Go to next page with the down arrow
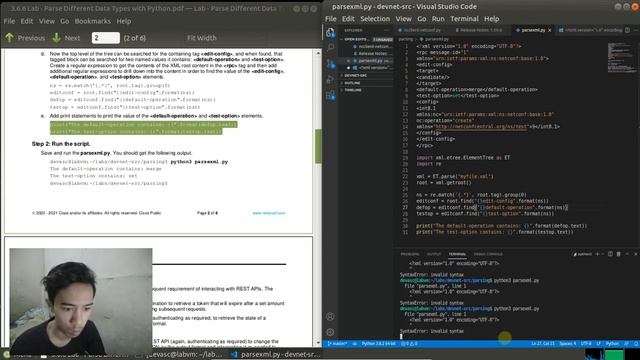The image size is (640, 360). coord(56,38)
